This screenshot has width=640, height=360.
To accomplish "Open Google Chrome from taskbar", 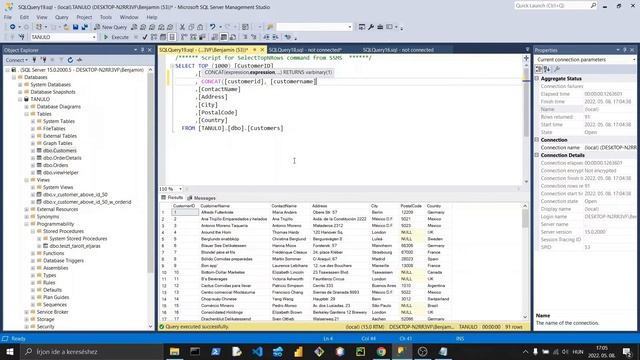I will tap(381, 351).
